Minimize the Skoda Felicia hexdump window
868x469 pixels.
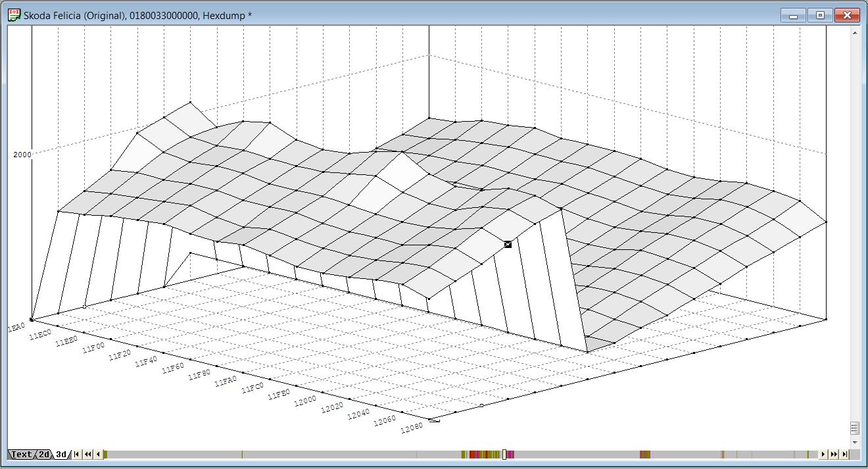point(793,15)
